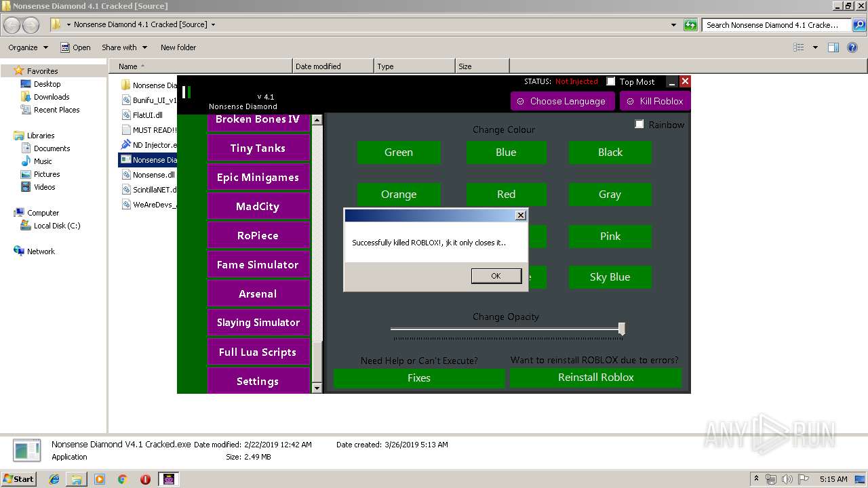
Task: Click the change view icon
Action: tap(799, 47)
